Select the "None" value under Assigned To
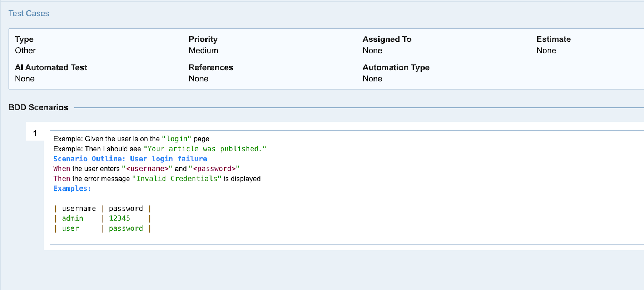This screenshot has width=644, height=290. 372,50
